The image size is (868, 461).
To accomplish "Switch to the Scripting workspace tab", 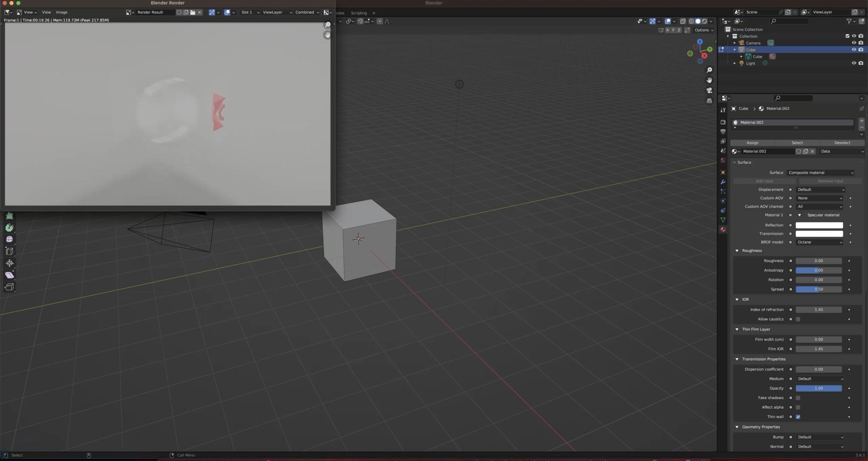I will coord(358,13).
